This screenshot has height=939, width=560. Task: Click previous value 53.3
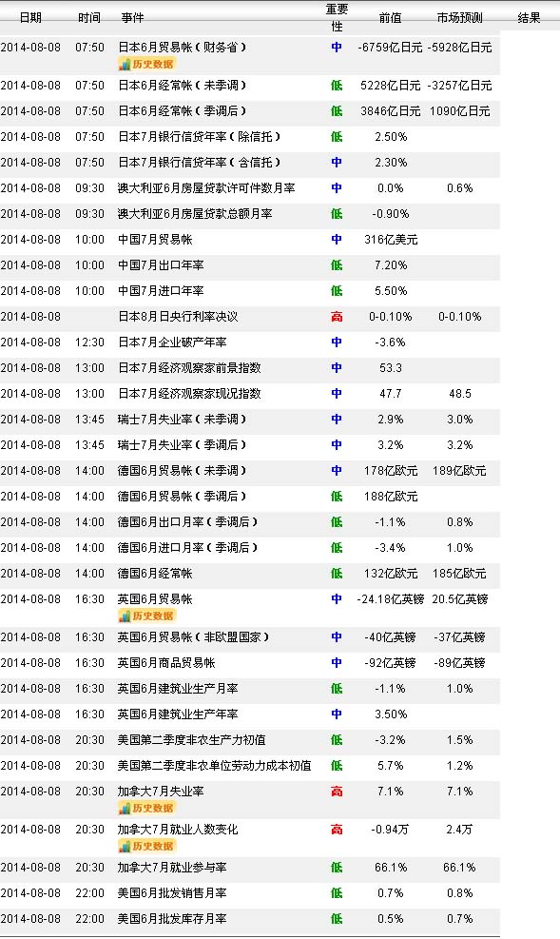coord(390,369)
